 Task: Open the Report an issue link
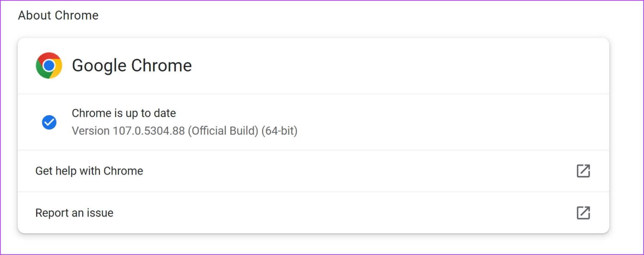[74, 212]
